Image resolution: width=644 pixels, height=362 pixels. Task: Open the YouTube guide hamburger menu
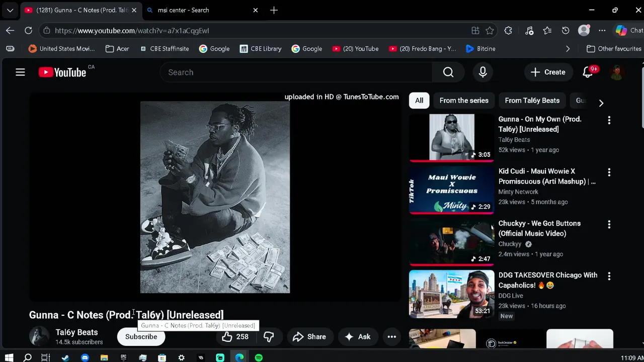(20, 72)
